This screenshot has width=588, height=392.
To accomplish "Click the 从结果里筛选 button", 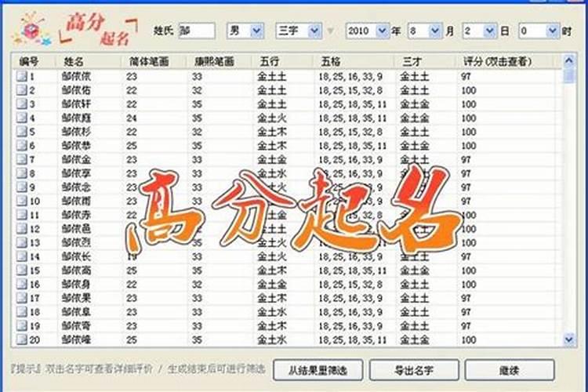I will click(318, 370).
